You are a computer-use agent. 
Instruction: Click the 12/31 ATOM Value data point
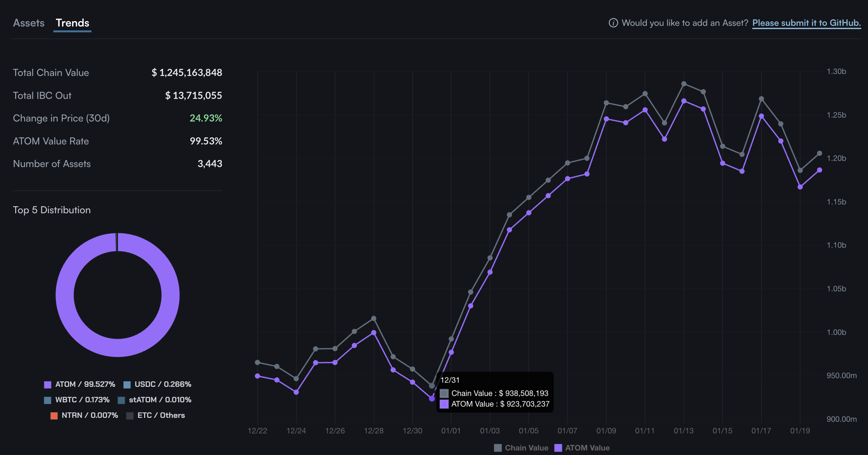432,398
